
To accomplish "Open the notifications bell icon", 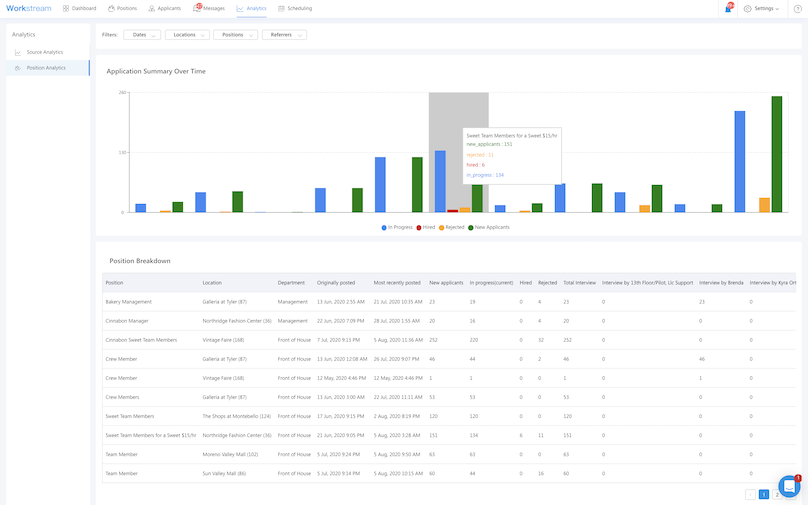I will point(728,8).
